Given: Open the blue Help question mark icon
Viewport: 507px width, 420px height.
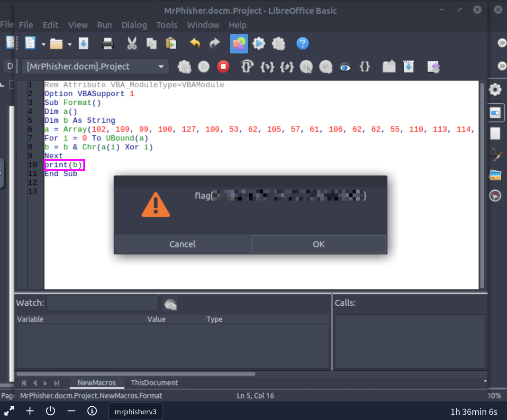Looking at the screenshot, I should point(302,44).
